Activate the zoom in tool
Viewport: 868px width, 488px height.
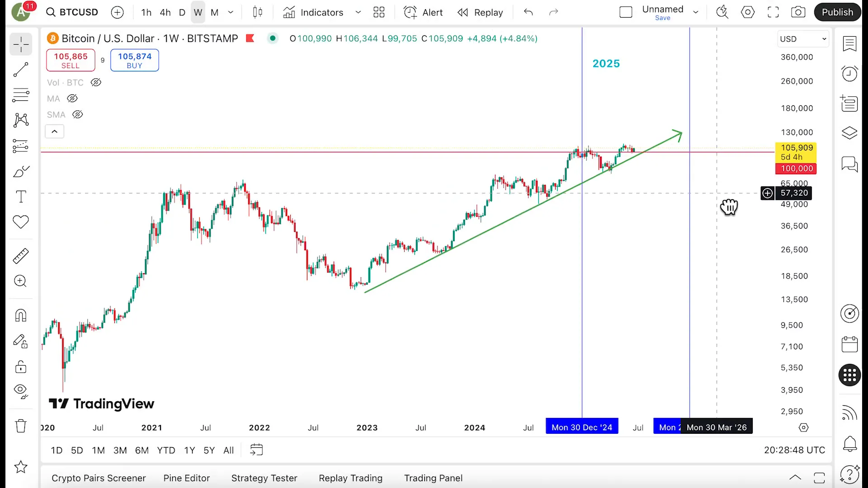(x=21, y=281)
